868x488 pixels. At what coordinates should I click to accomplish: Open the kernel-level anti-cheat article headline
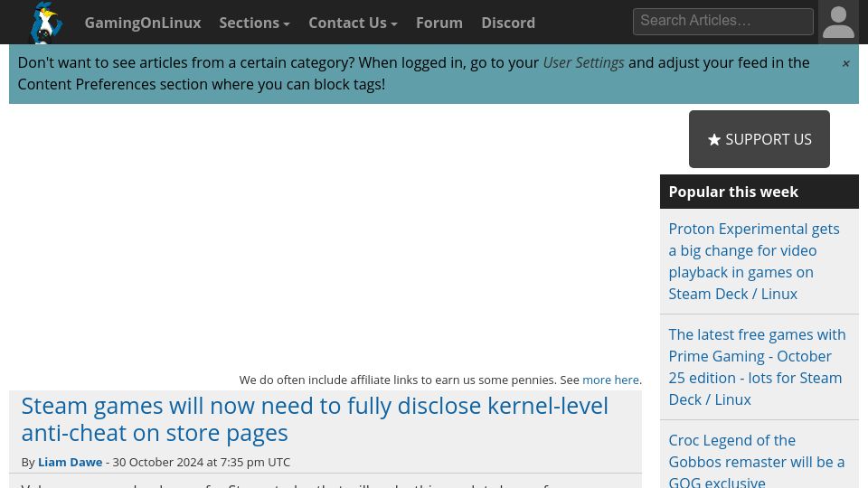coord(315,419)
